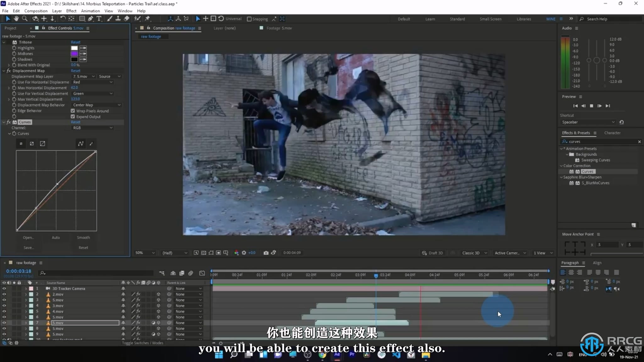The height and width of the screenshot is (362, 644).
Task: Click the curves pencil draw tool icon
Action: click(91, 144)
